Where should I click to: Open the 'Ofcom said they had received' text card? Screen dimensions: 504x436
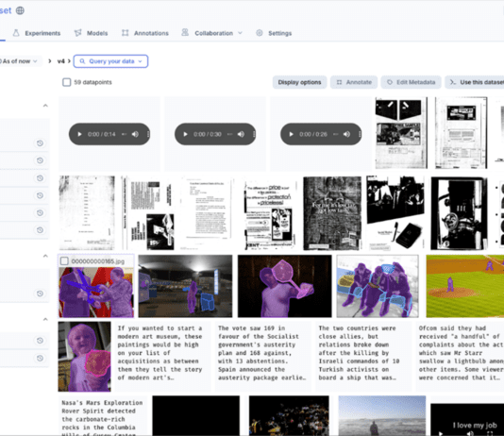460,357
